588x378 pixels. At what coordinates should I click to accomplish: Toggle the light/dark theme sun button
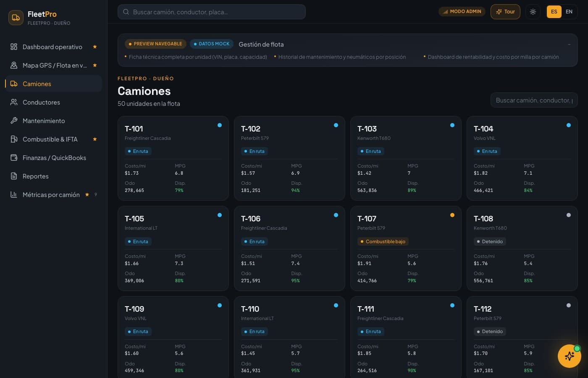533,12
